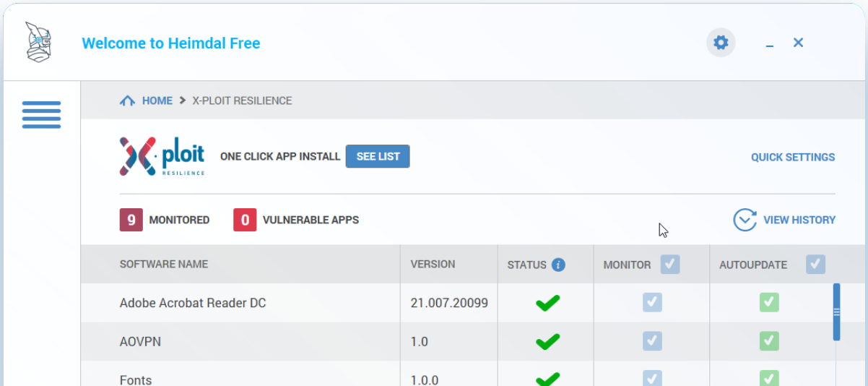Click Adobe Acrobat Reader DC status checkmark
868x386 pixels.
pyautogui.click(x=548, y=303)
